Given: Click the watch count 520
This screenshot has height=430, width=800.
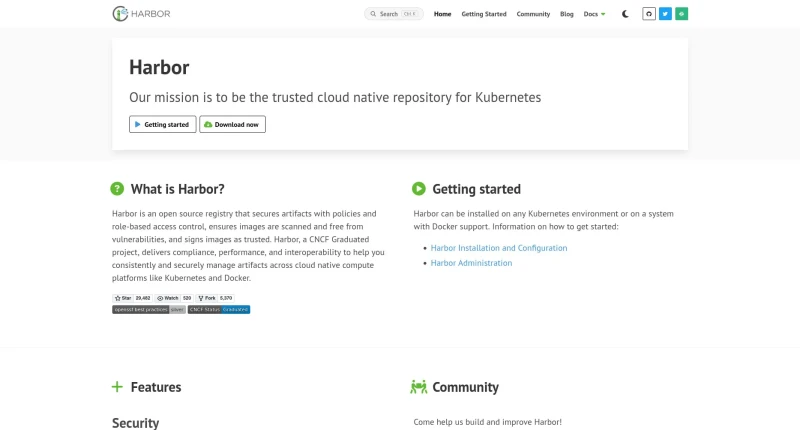Looking at the screenshot, I should coord(187,298).
